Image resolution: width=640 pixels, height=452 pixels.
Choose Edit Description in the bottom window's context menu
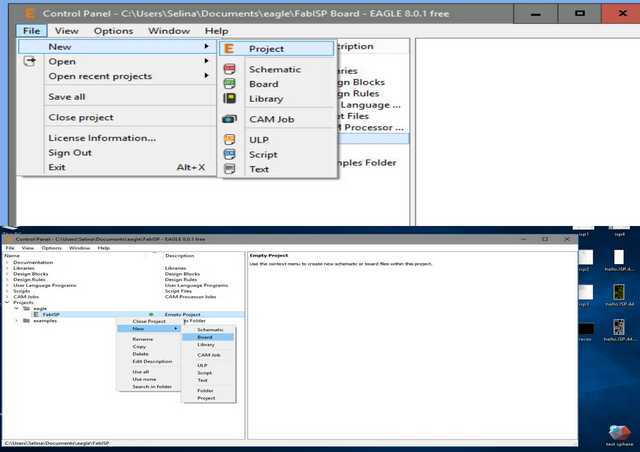pos(149,361)
